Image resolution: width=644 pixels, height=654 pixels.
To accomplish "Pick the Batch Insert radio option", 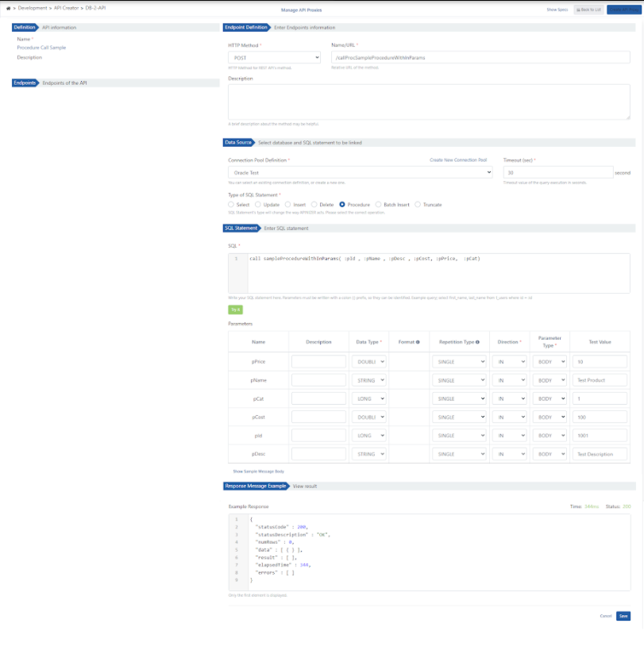I will [379, 205].
